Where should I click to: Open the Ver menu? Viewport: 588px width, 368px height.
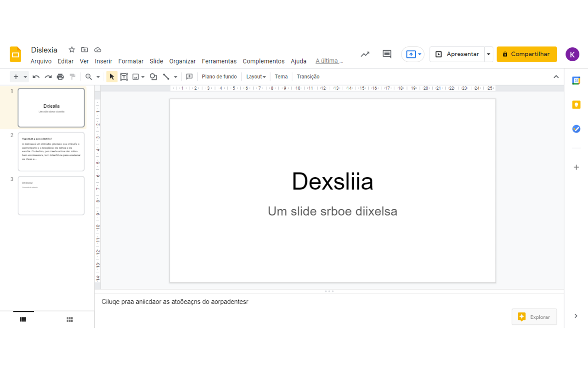click(84, 61)
